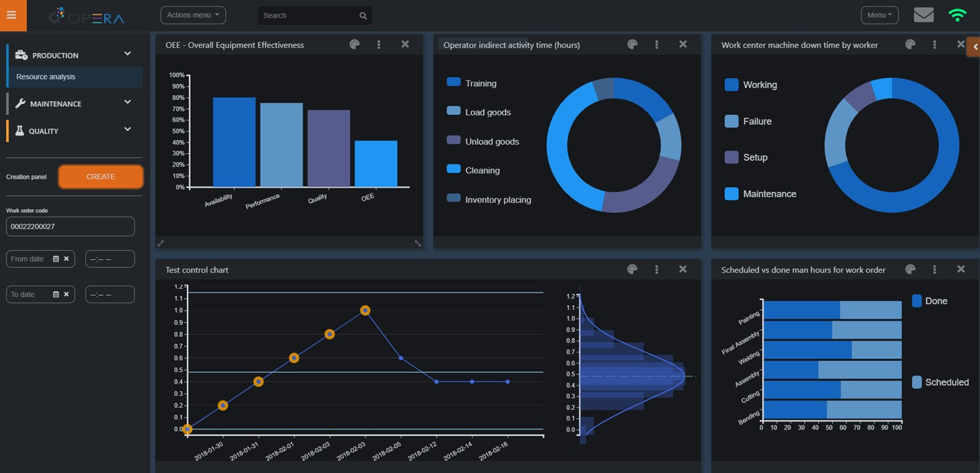Toggle the Scheduled legend series
Screen dimensions: 980x473
946,382
